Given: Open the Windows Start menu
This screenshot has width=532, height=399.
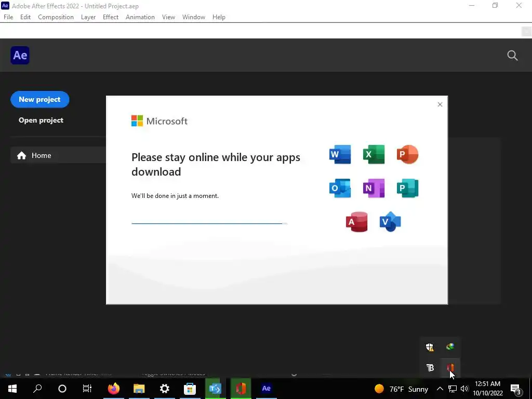Looking at the screenshot, I should click(x=12, y=389).
